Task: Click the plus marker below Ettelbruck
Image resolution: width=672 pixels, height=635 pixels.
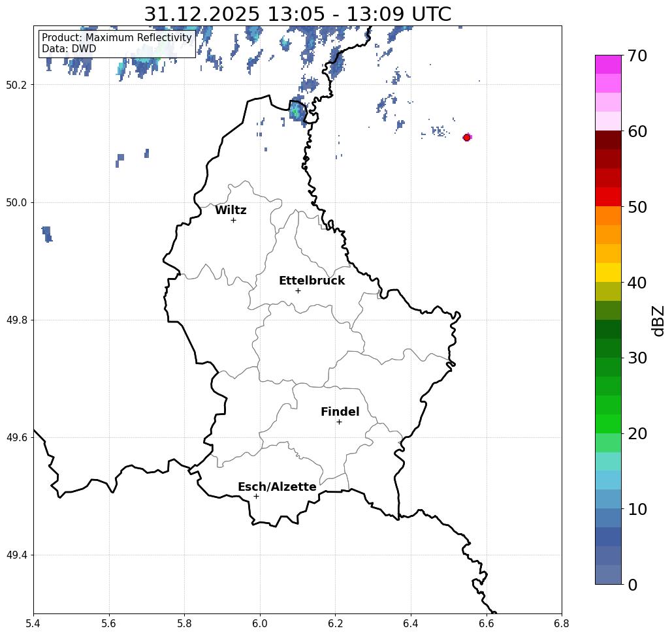Action: click(x=298, y=290)
